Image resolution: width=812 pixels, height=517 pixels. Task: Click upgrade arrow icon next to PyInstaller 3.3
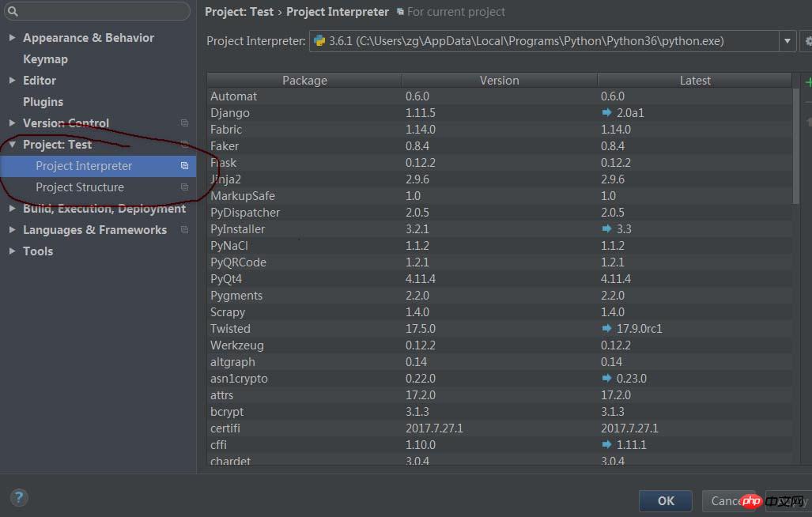pos(606,228)
